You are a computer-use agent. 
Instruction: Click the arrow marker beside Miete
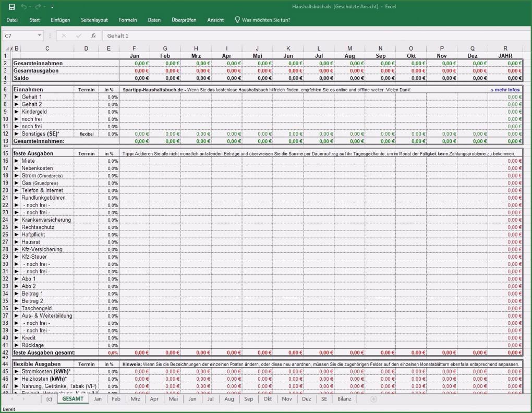click(x=17, y=161)
